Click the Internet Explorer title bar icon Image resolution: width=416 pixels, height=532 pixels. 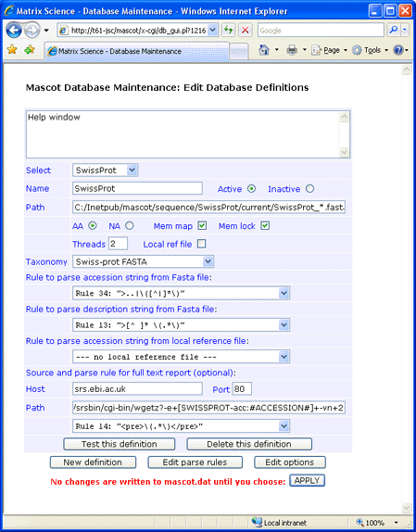(x=9, y=11)
